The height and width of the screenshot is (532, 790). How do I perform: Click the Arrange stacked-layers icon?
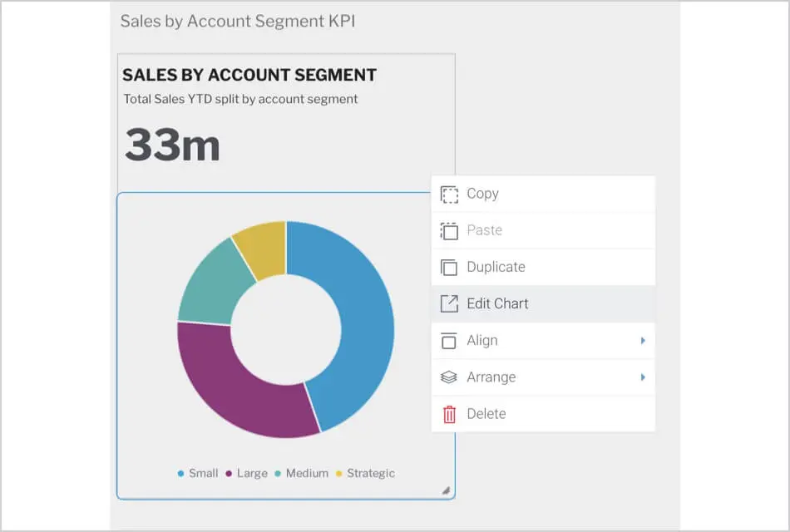pos(449,377)
